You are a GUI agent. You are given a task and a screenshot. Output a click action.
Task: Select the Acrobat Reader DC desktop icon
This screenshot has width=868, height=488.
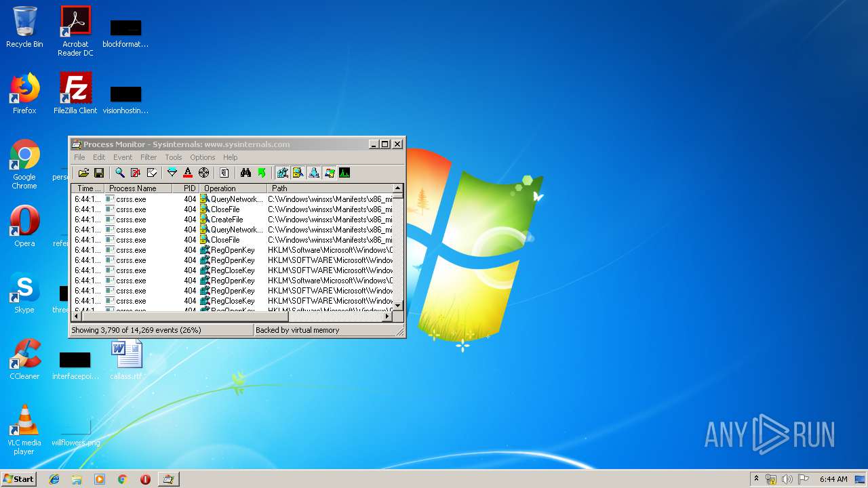[75, 31]
